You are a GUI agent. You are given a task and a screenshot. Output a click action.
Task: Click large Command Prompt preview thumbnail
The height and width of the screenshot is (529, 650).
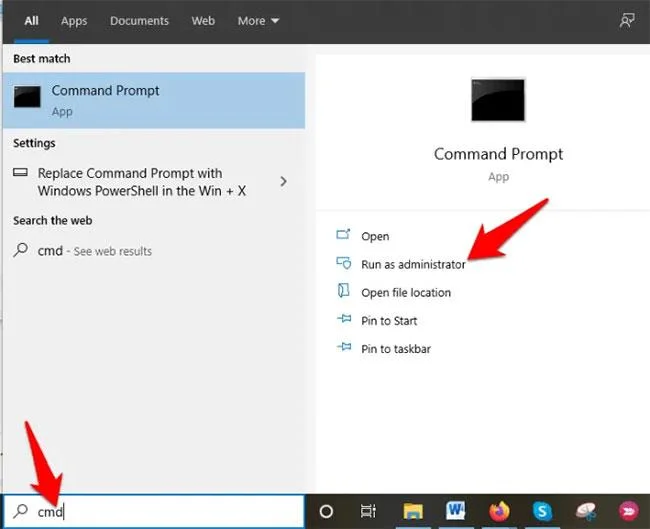pyautogui.click(x=498, y=100)
